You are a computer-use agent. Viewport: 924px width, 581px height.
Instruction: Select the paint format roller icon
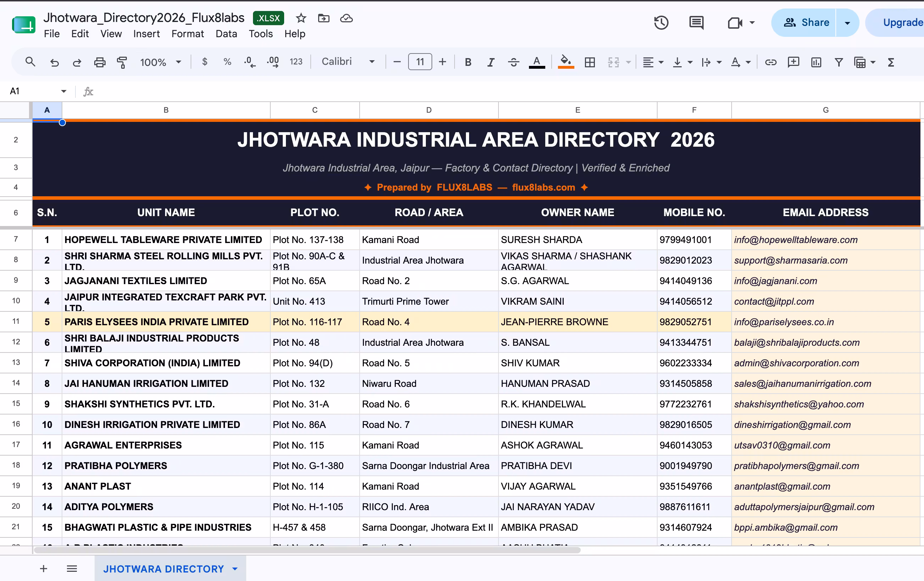(x=122, y=62)
